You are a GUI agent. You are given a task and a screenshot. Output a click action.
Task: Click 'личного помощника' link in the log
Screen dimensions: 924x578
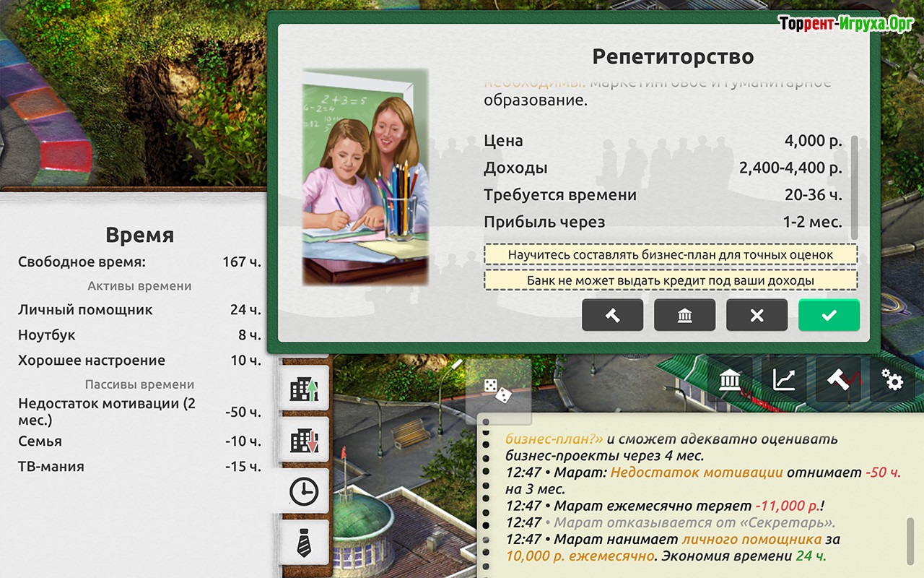point(751,539)
